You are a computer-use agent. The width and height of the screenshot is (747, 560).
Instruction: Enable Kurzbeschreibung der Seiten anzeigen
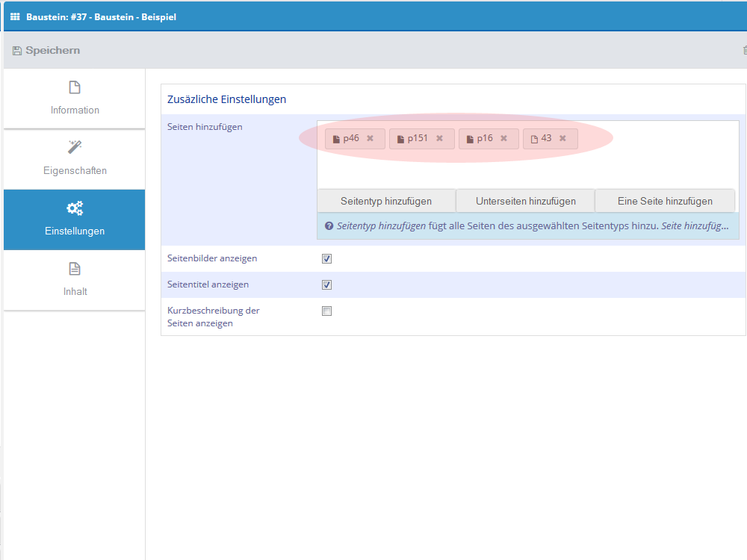coord(326,311)
